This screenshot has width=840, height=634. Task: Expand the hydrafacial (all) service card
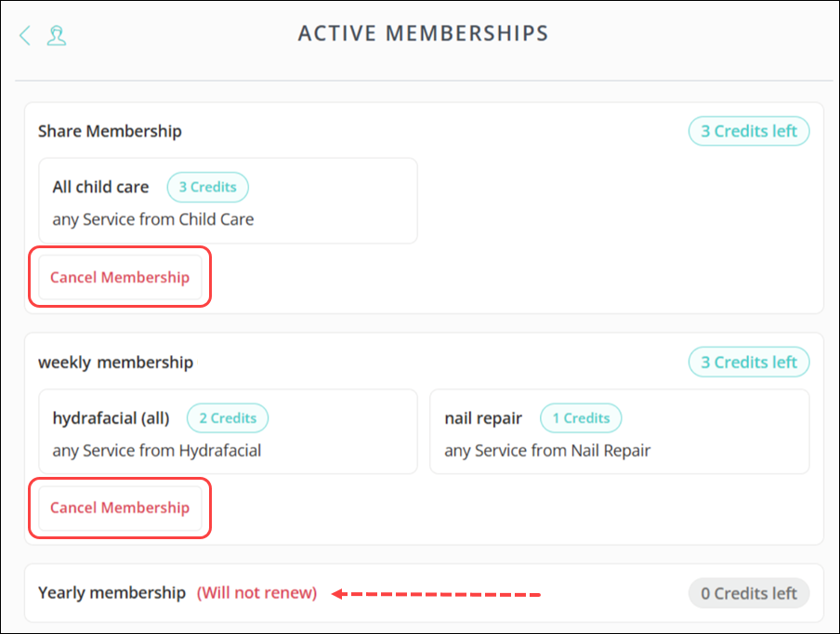click(228, 431)
